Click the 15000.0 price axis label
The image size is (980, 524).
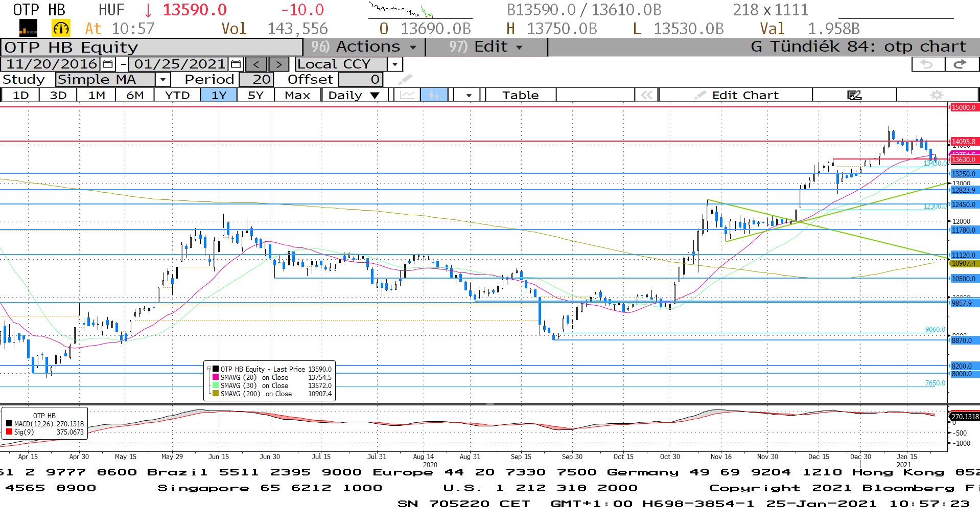pyautogui.click(x=964, y=107)
